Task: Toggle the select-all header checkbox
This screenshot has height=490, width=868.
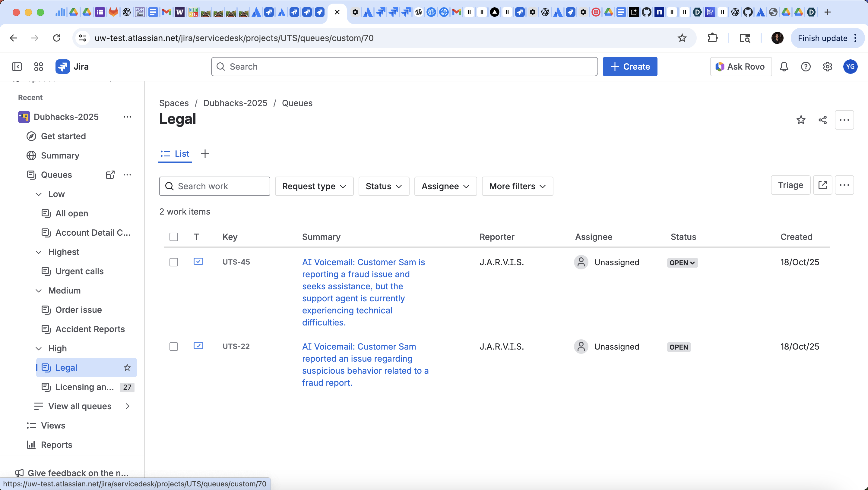Action: tap(173, 237)
